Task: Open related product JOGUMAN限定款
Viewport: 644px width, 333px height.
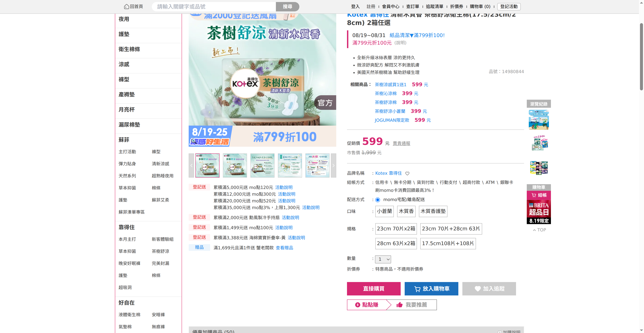Action: tap(392, 120)
